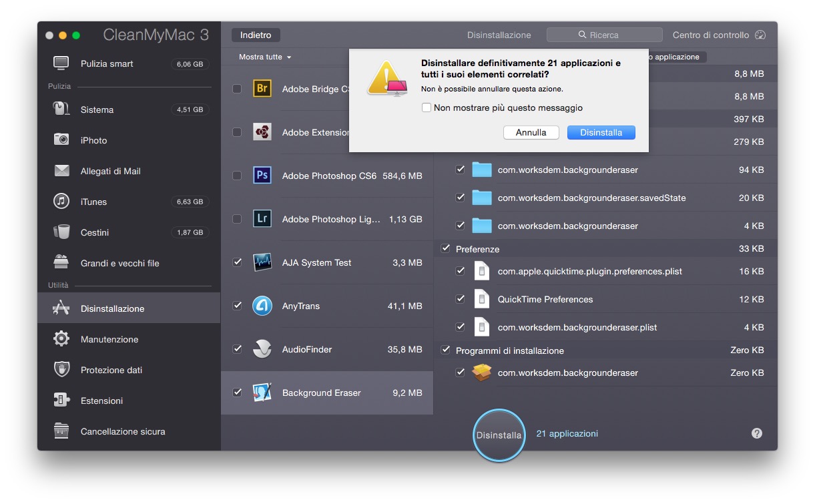Click the QuickTime Preferences row text
815x504 pixels.
coord(545,299)
